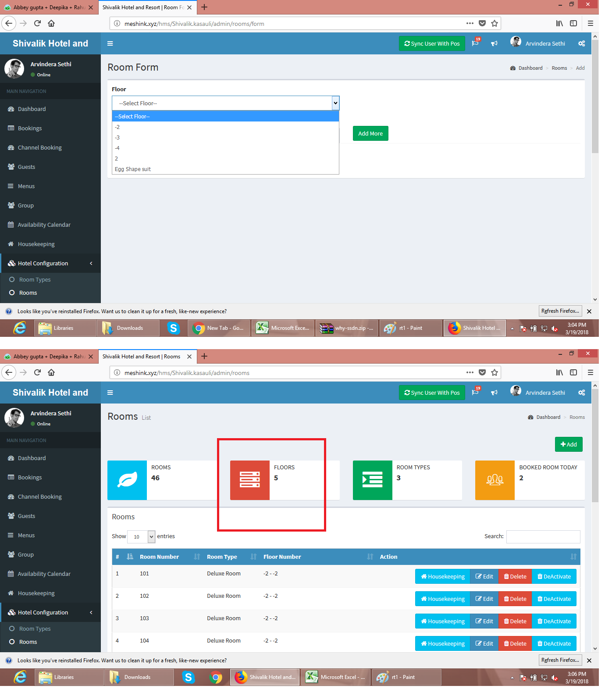
Task: Collapse Hotel Configuration in Room Form sidebar
Action: coord(50,263)
